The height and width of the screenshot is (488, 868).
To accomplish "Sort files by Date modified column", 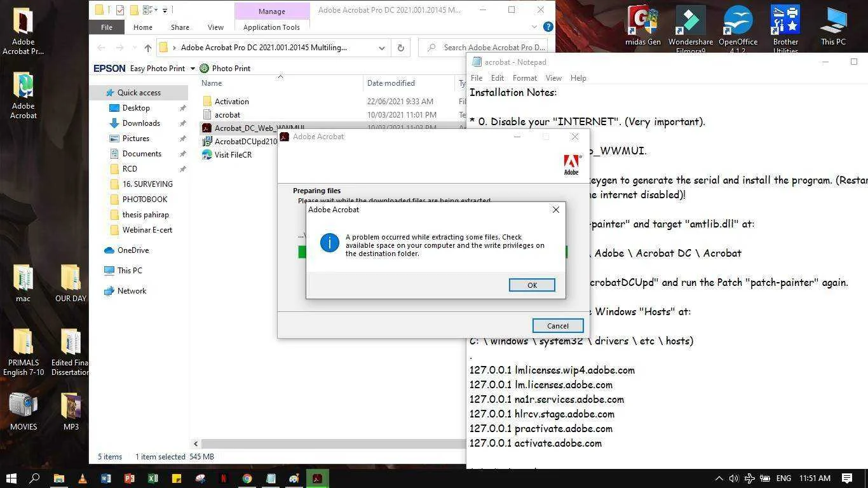I will (391, 83).
